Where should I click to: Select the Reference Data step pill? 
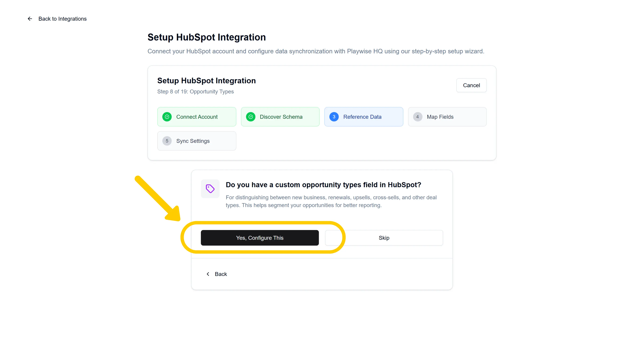(363, 117)
